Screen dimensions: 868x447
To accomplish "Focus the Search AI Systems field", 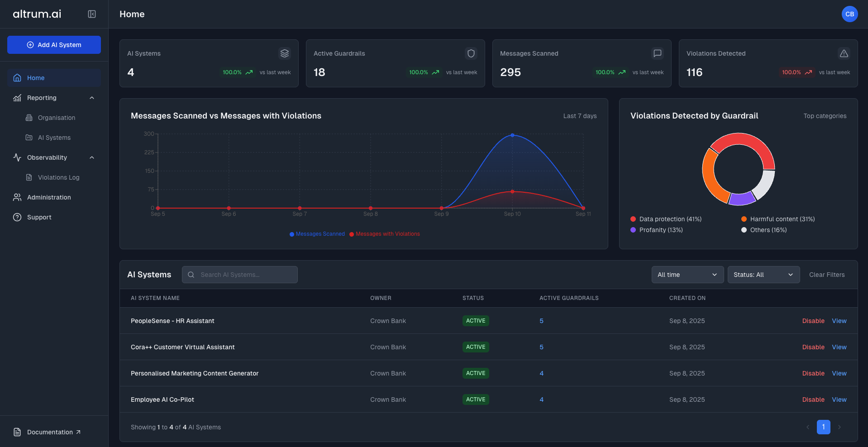I will [244, 275].
